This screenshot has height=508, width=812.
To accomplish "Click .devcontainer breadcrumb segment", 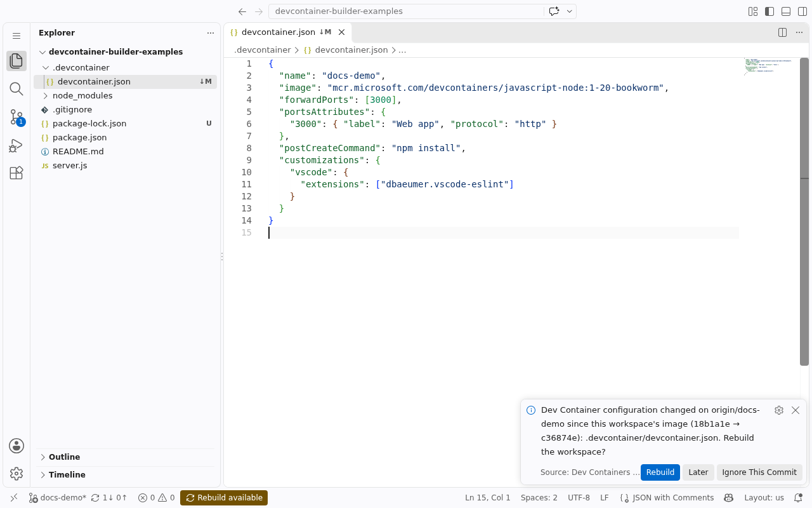I will pos(263,50).
